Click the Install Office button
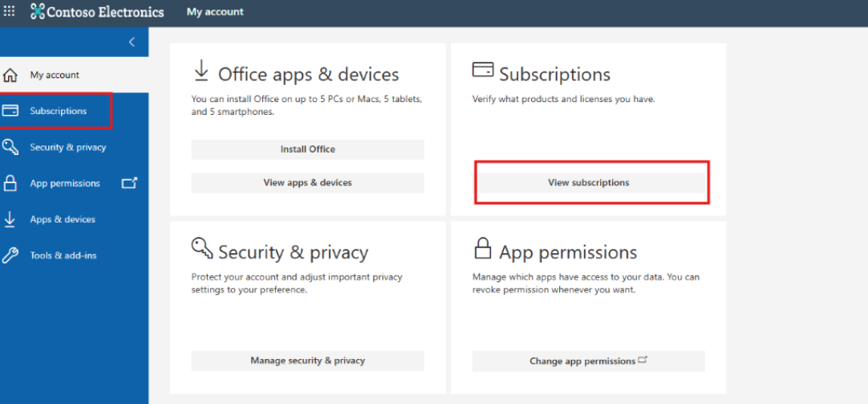The height and width of the screenshot is (404, 868). (x=308, y=149)
